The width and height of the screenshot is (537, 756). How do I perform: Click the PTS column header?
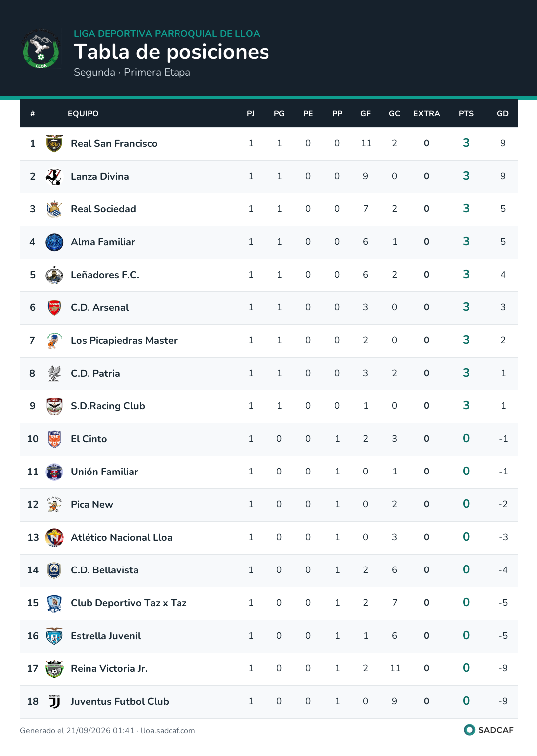click(x=466, y=114)
